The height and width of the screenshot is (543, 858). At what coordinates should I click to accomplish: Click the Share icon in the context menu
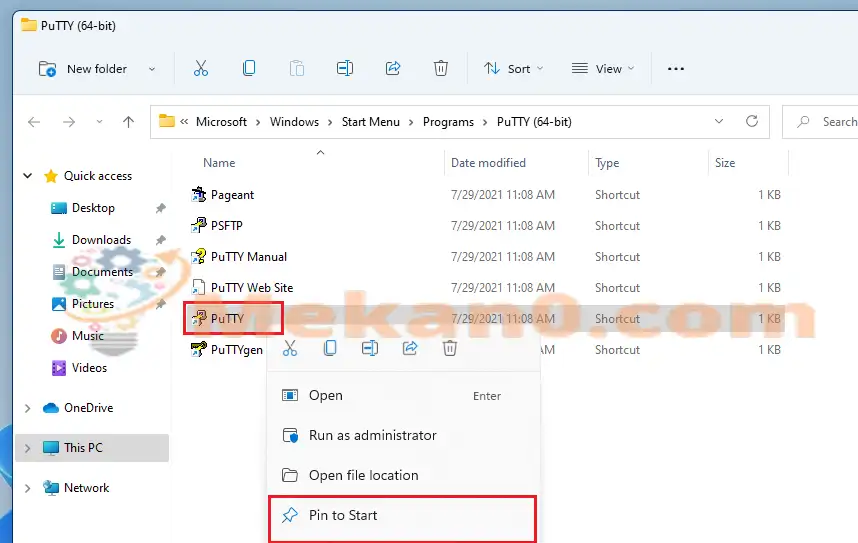(x=410, y=348)
